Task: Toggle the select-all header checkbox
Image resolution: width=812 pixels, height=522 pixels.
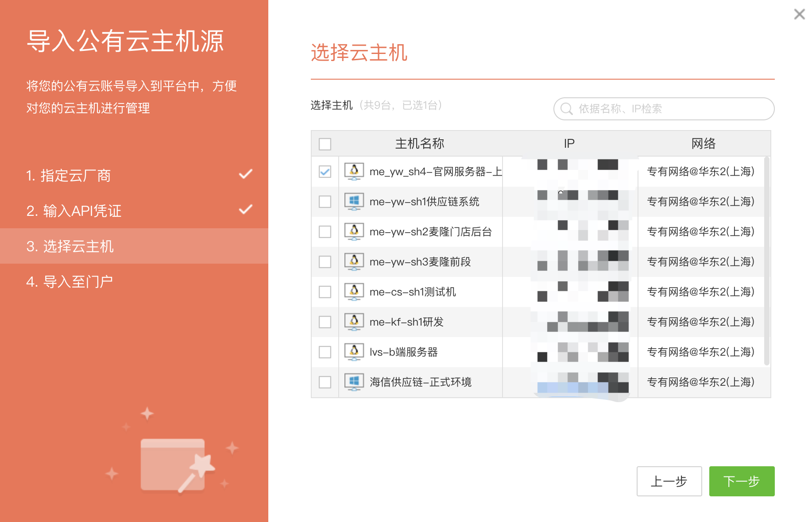Action: [325, 144]
